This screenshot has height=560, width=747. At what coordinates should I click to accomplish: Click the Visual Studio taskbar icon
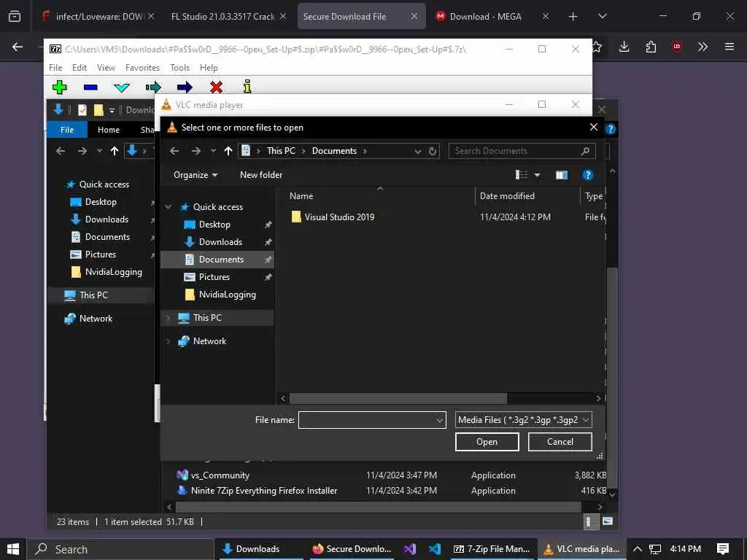point(410,549)
